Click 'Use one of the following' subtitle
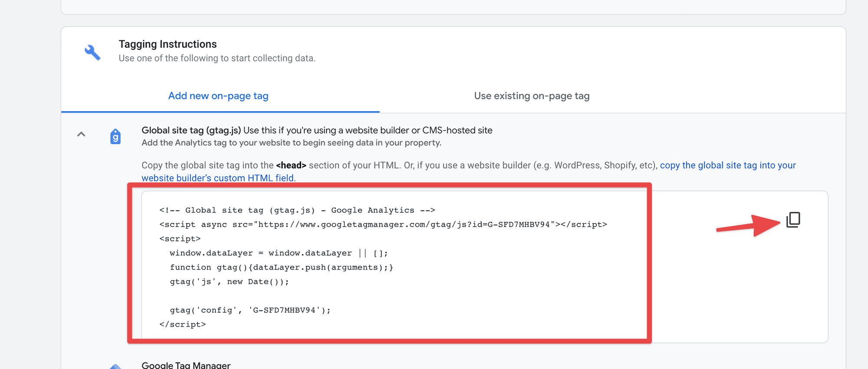 tap(217, 58)
